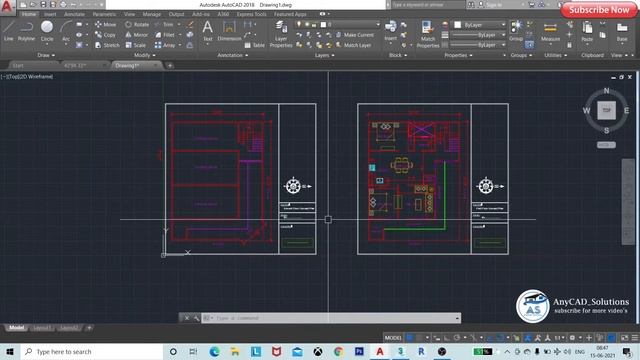Image resolution: width=640 pixels, height=360 pixels.
Task: Select the Polyline tool
Action: pos(26,31)
